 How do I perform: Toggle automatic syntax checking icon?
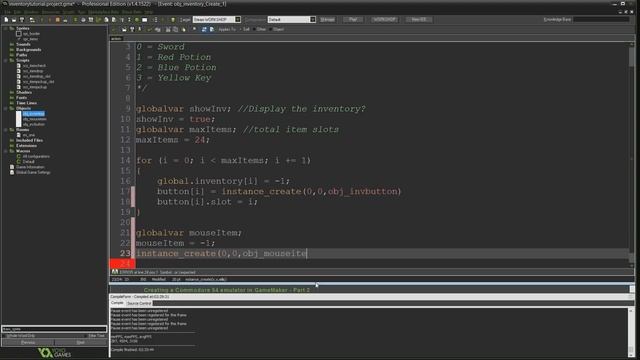click(204, 29)
